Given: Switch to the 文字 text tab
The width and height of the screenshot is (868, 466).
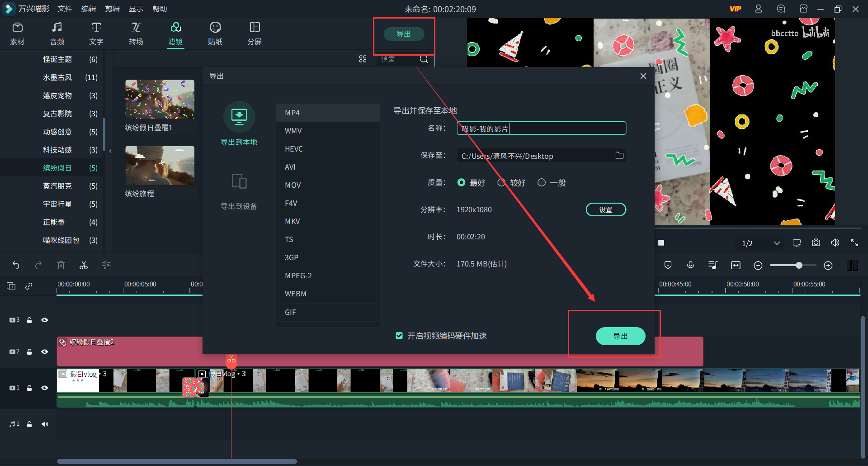Looking at the screenshot, I should click(96, 33).
